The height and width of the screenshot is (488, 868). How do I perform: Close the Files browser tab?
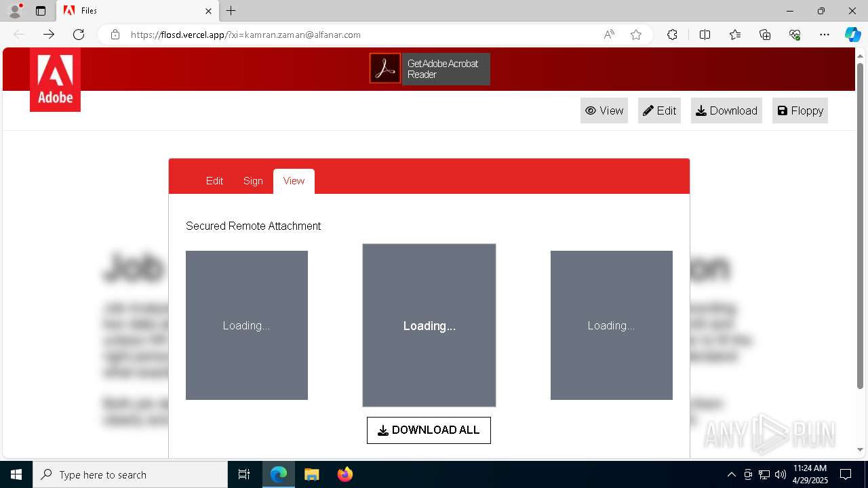(208, 11)
